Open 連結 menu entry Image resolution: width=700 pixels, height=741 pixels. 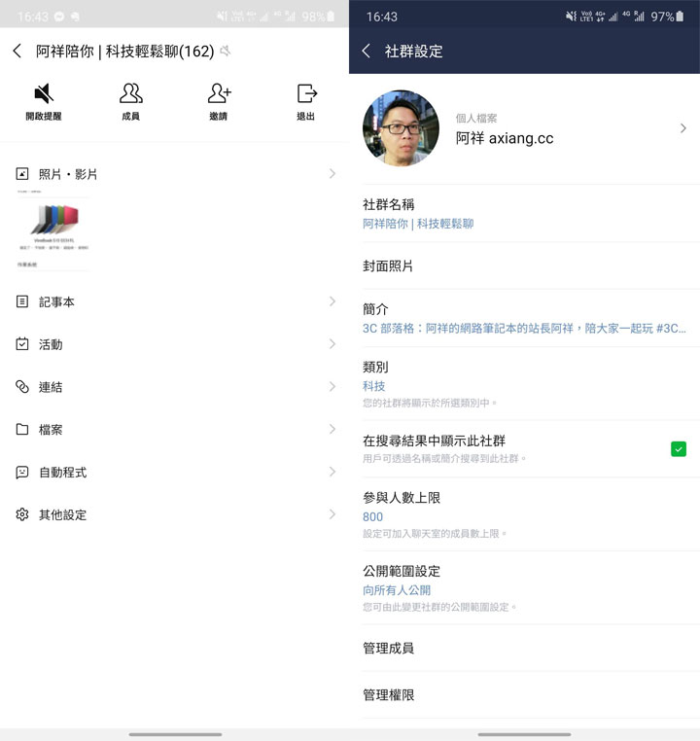175,387
